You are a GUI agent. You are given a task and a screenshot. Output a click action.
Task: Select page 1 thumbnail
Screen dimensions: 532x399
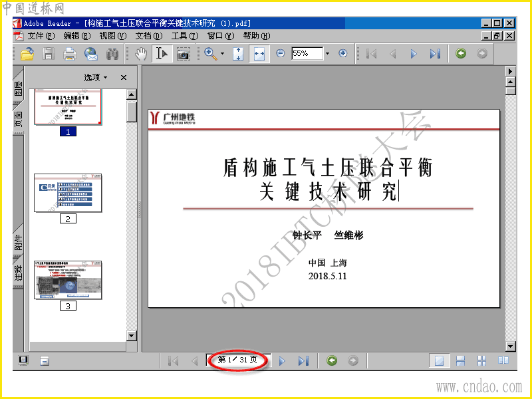(68, 107)
